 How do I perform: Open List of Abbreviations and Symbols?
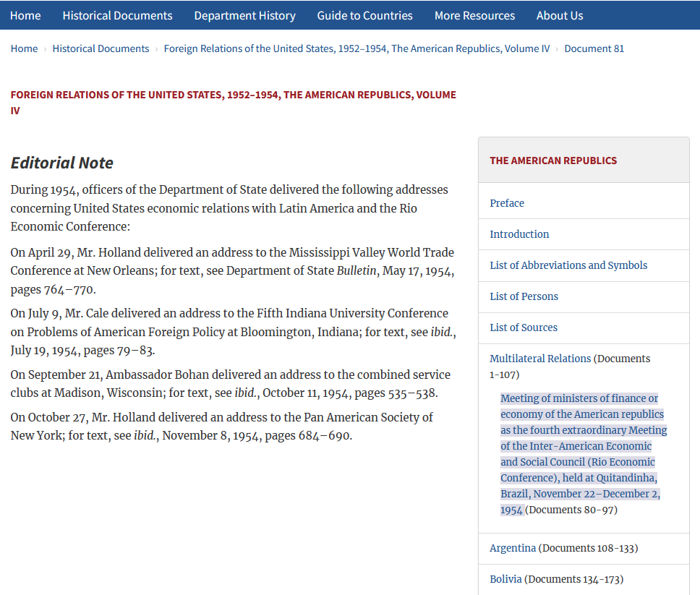tap(568, 265)
